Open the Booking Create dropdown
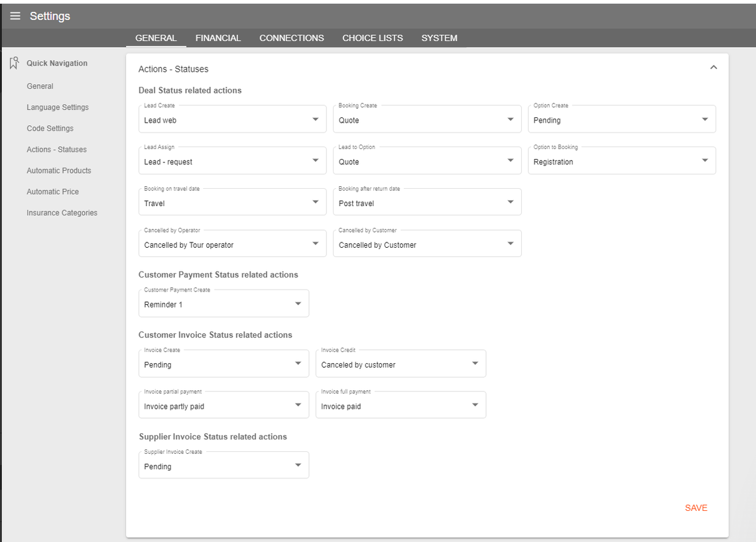756x542 pixels. coord(427,119)
